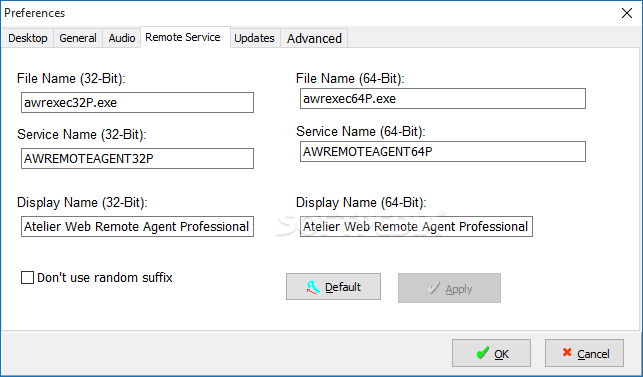Confirm settings with OK button
Viewport: 643px width, 377px height.
click(491, 353)
